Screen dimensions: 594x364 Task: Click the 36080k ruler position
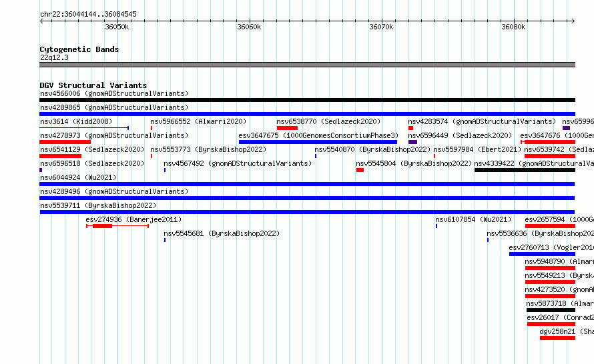(x=514, y=27)
